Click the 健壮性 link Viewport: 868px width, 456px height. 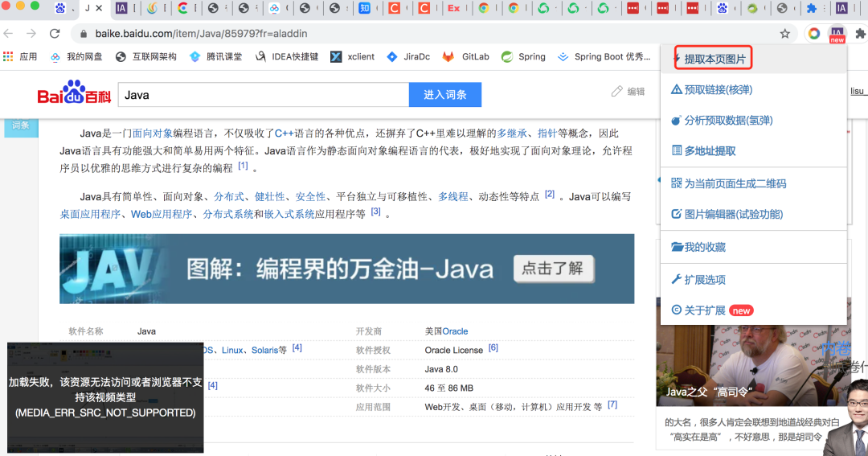coord(269,197)
